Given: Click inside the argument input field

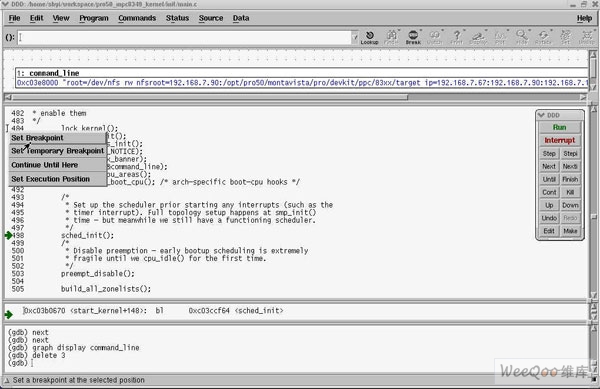Looking at the screenshot, I should click(x=184, y=37).
